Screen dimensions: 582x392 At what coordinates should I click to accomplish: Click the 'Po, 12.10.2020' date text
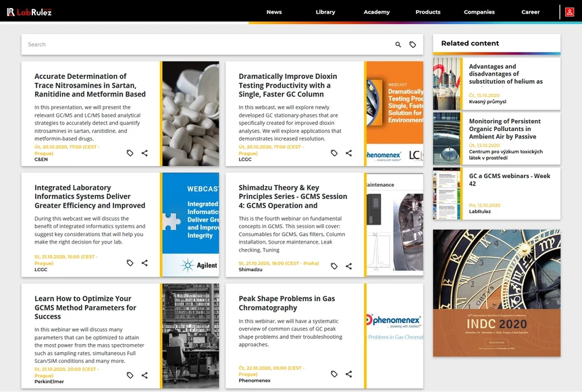484,205
